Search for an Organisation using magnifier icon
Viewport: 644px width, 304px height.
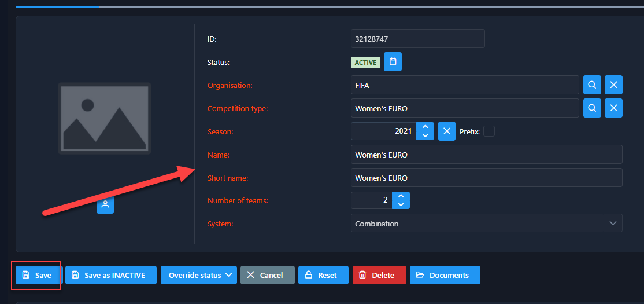pyautogui.click(x=592, y=85)
